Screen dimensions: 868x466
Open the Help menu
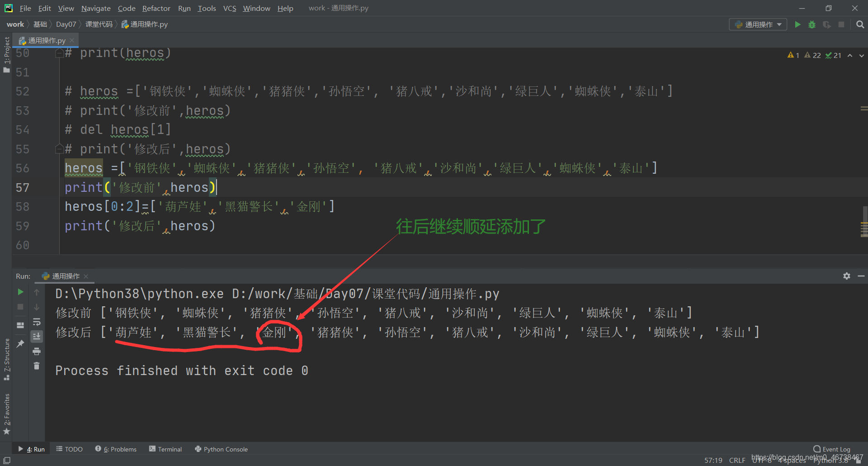click(x=285, y=8)
